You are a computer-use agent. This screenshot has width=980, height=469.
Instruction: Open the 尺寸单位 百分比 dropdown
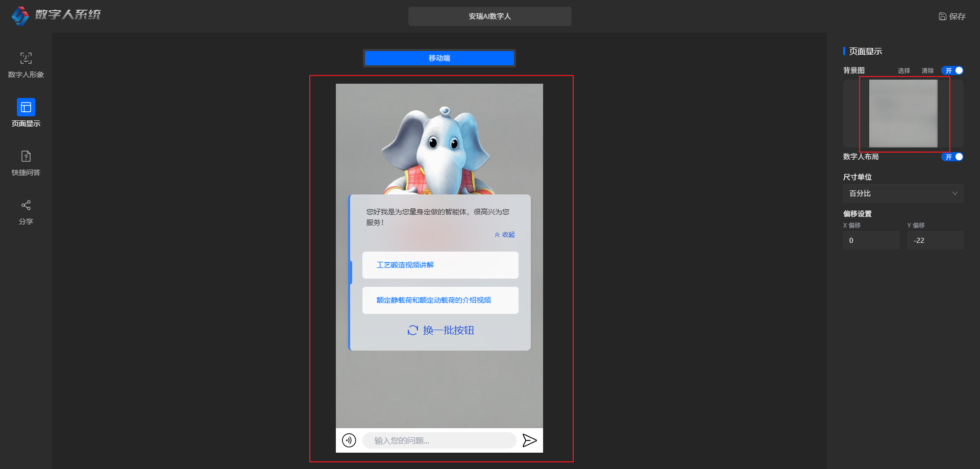click(x=903, y=193)
